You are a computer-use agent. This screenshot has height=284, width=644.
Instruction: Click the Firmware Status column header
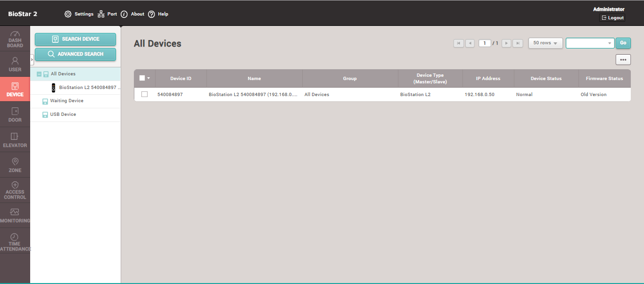[604, 79]
